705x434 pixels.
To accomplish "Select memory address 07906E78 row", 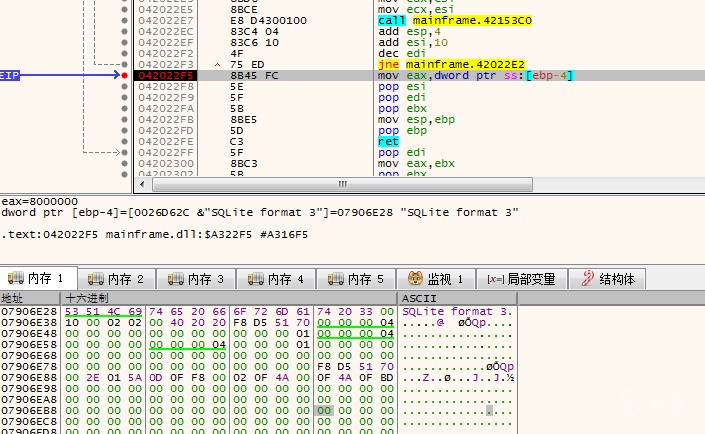I will click(x=29, y=367).
